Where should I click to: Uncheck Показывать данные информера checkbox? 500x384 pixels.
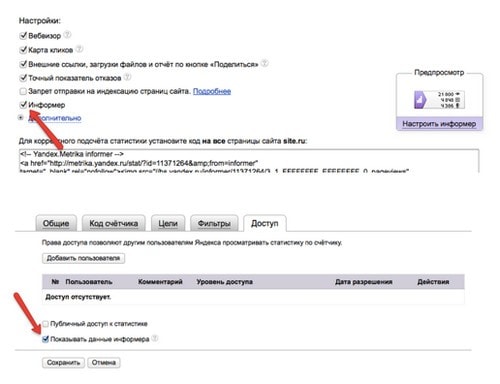[x=45, y=339]
